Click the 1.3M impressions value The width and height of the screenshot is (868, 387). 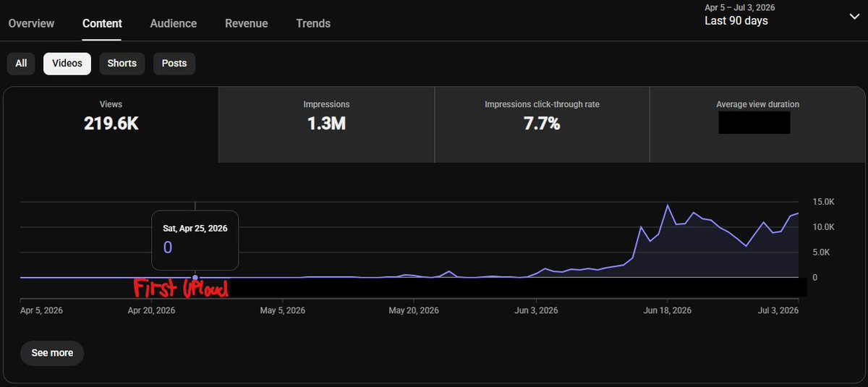(x=326, y=124)
